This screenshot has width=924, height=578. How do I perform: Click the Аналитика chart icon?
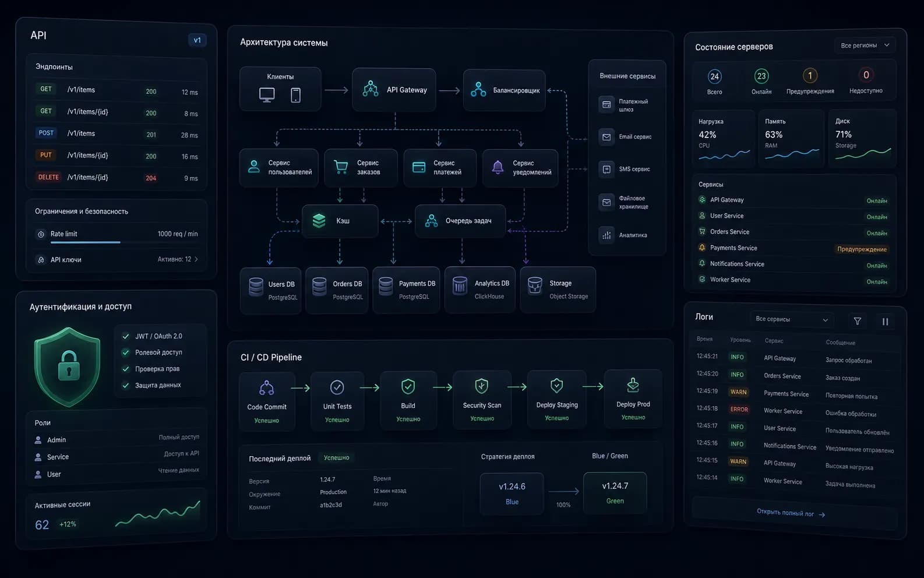click(606, 235)
